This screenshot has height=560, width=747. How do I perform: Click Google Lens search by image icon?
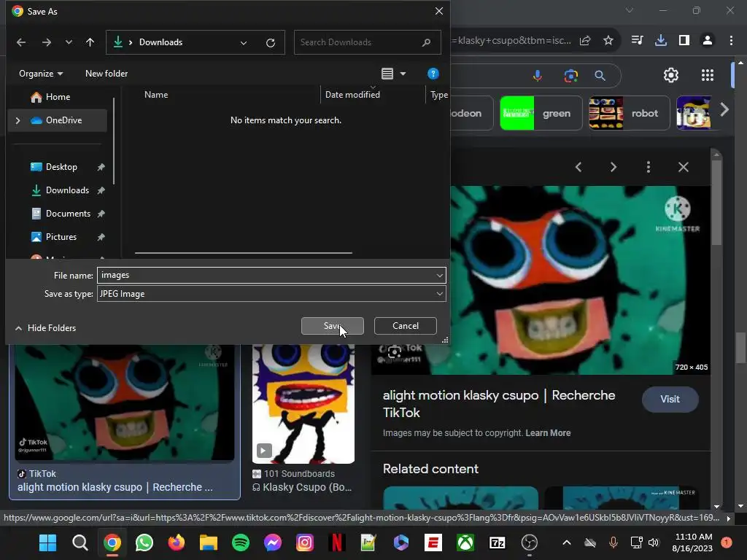570,75
